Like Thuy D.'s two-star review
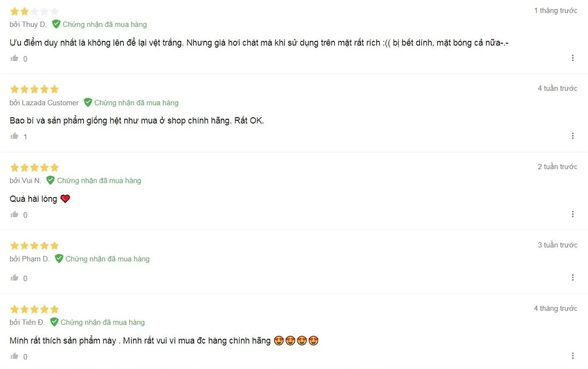Image resolution: width=588 pixels, height=369 pixels. (14, 58)
